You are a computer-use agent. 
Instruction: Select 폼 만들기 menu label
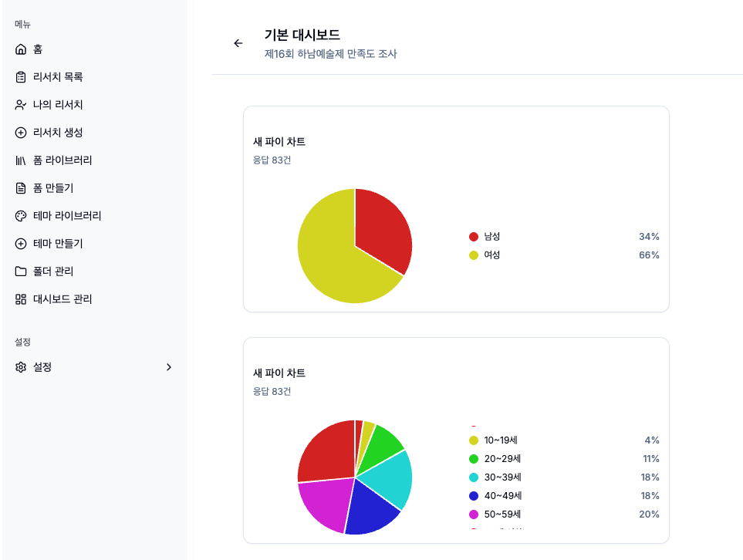click(x=53, y=188)
